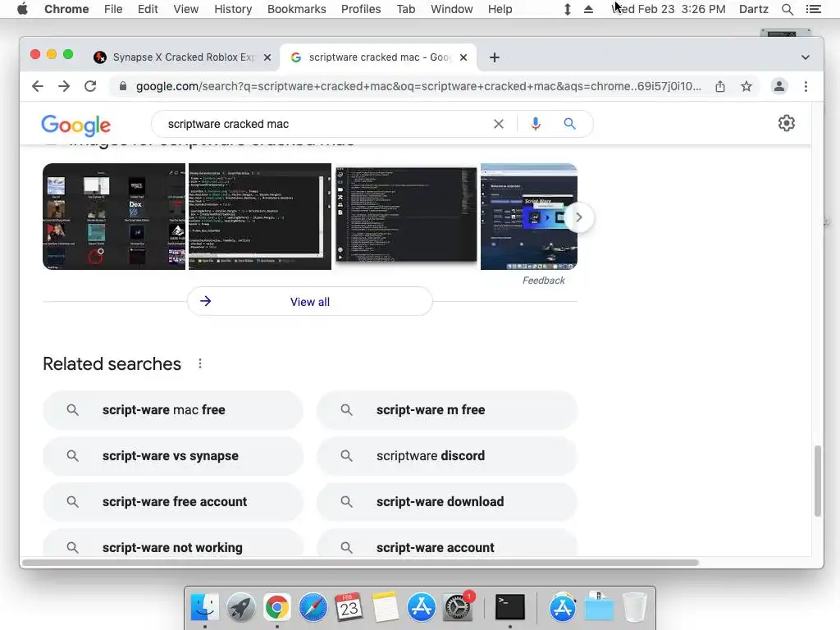Open the tab search dropdown chevron
840x630 pixels.
pyautogui.click(x=806, y=57)
